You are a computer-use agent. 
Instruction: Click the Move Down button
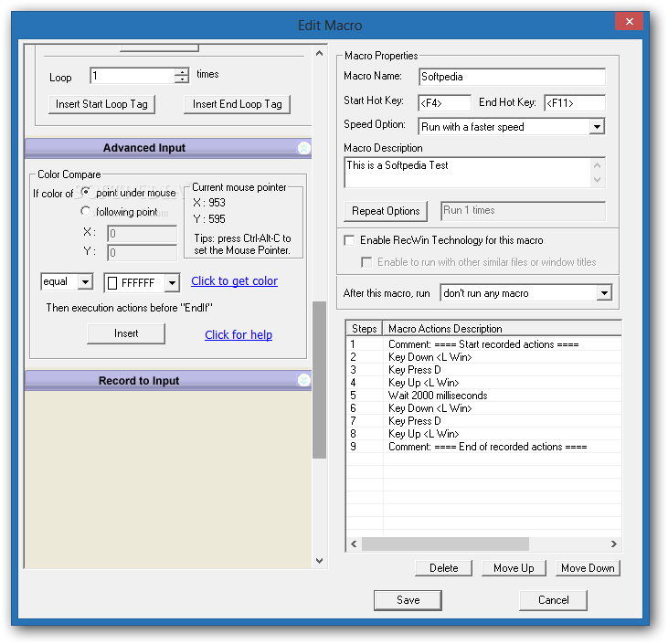click(588, 568)
